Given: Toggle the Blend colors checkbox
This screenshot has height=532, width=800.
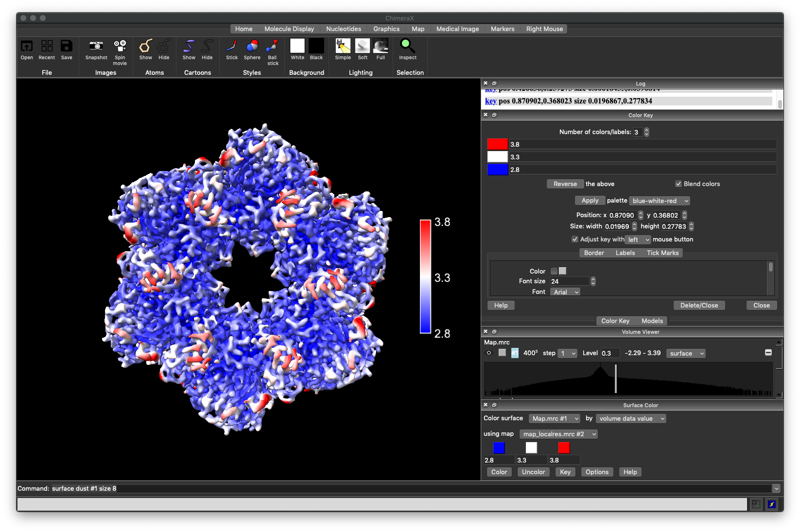Looking at the screenshot, I should point(678,184).
